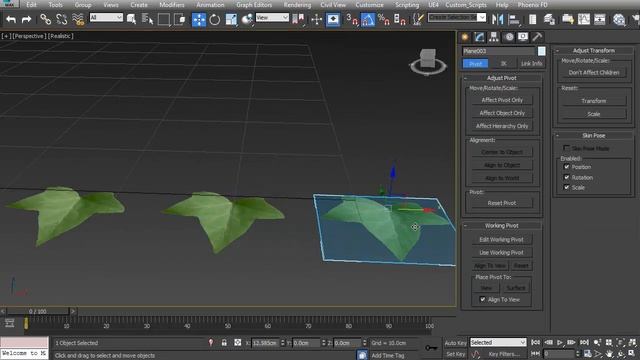The height and width of the screenshot is (360, 640).
Task: Click the Use Working Pivot button
Action: [502, 253]
